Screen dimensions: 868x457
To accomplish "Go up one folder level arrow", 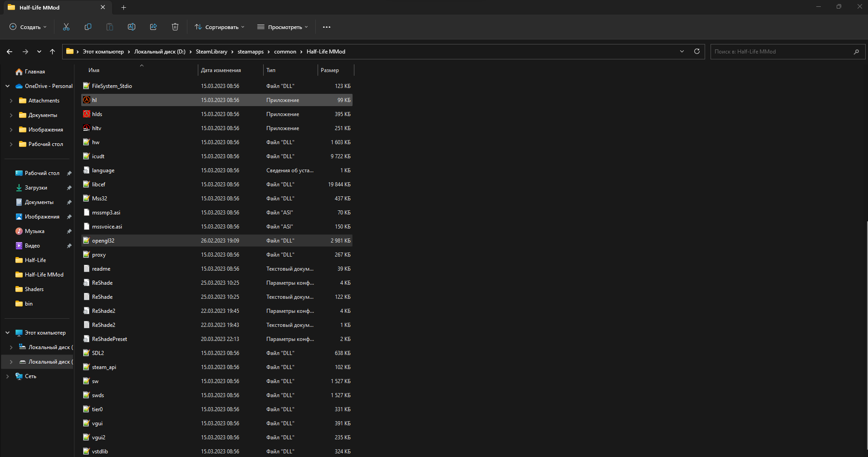I will click(x=53, y=52).
